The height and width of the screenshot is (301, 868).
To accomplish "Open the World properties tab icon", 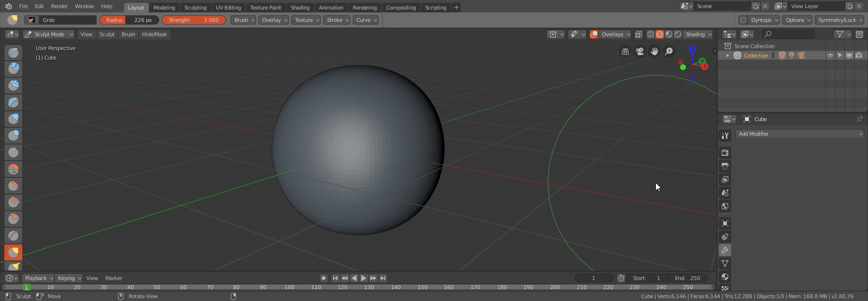I will tap(725, 206).
